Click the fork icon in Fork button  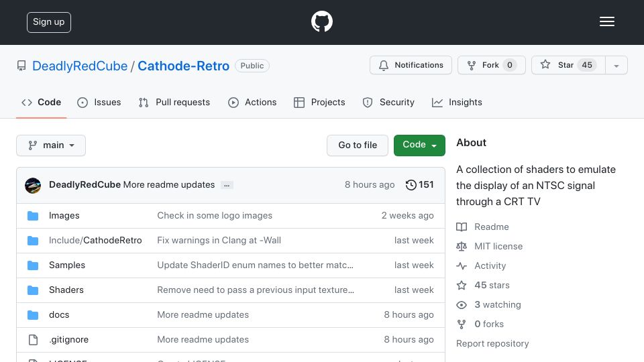point(472,65)
